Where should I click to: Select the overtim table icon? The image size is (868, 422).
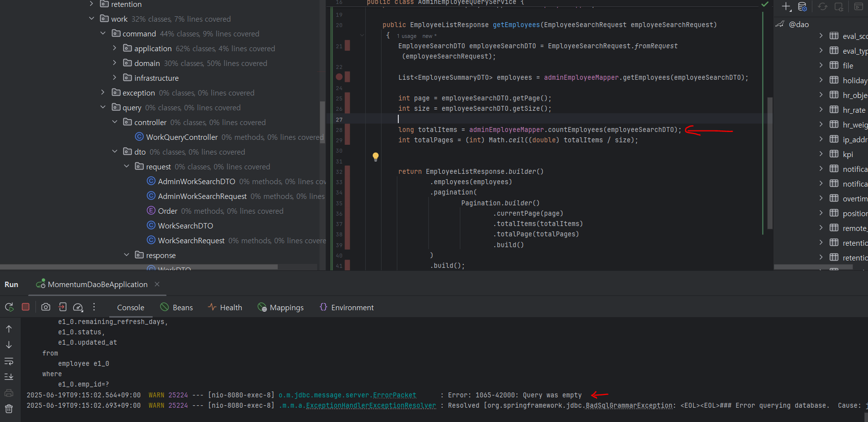pyautogui.click(x=834, y=198)
